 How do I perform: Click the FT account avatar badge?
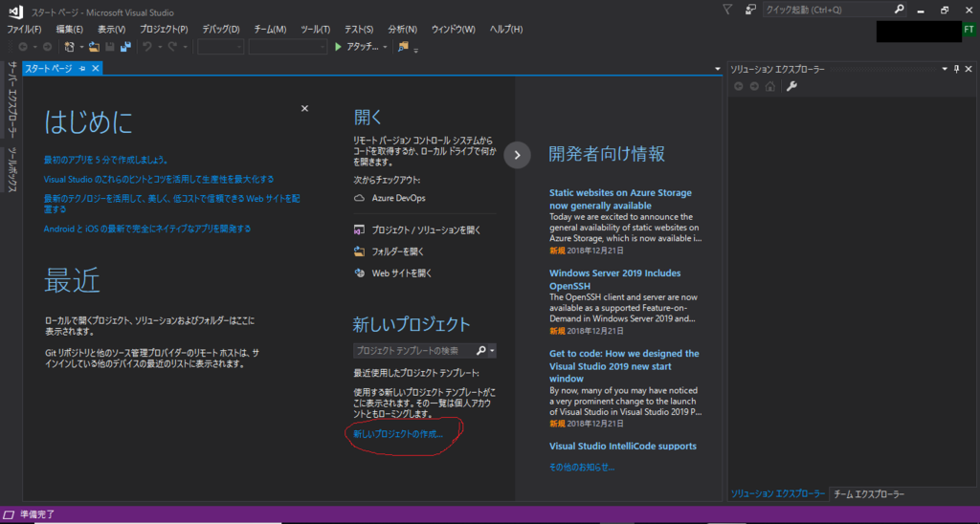[x=969, y=30]
